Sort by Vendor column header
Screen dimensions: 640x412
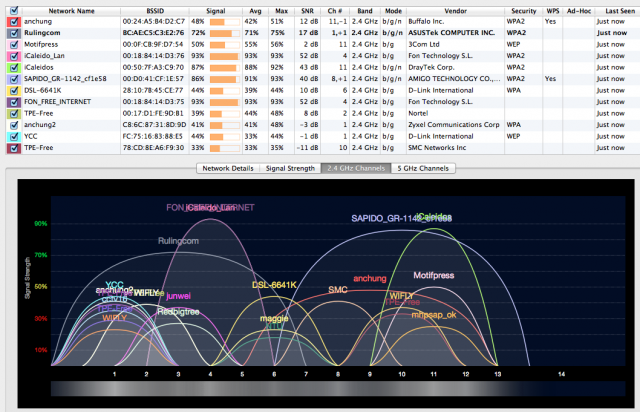(456, 11)
